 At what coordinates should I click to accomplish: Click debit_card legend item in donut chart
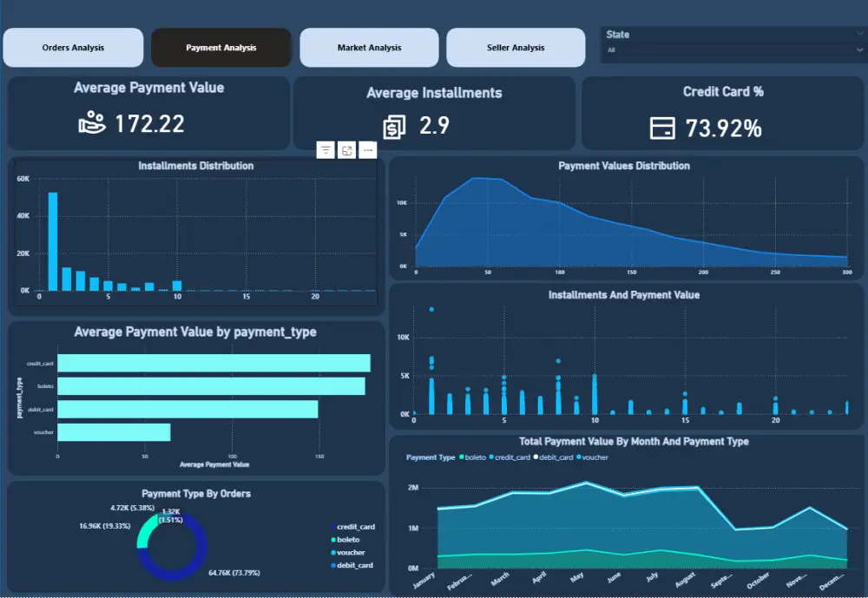[x=352, y=565]
